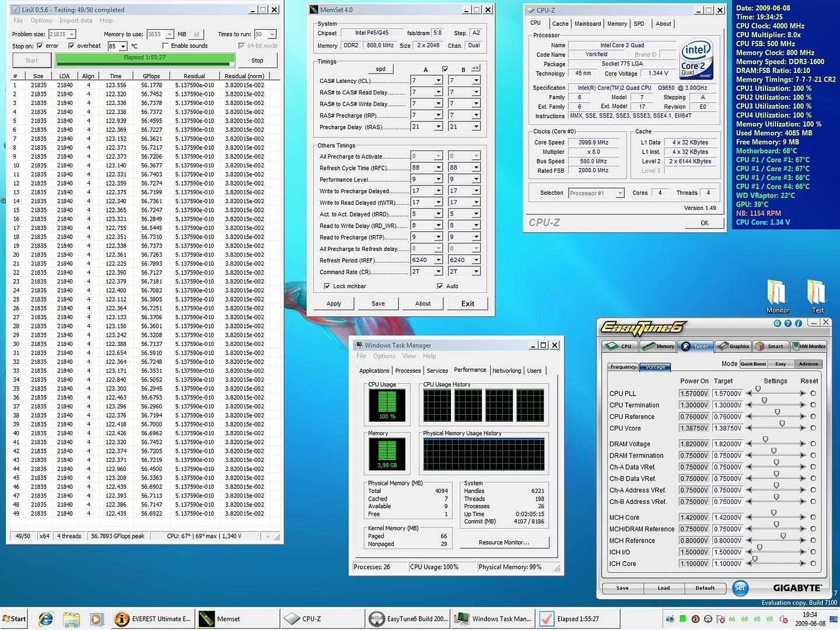
Task: Activate EasyTune6 taskbar button
Action: coord(407,619)
